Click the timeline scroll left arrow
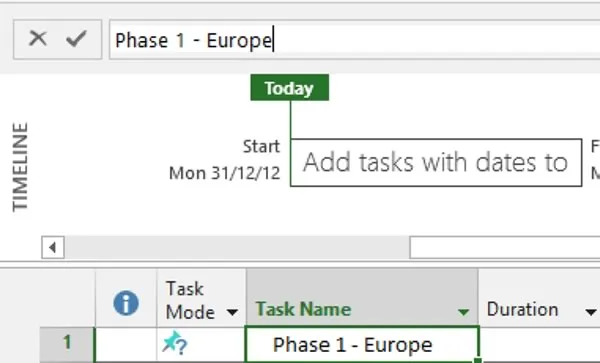 [x=53, y=247]
